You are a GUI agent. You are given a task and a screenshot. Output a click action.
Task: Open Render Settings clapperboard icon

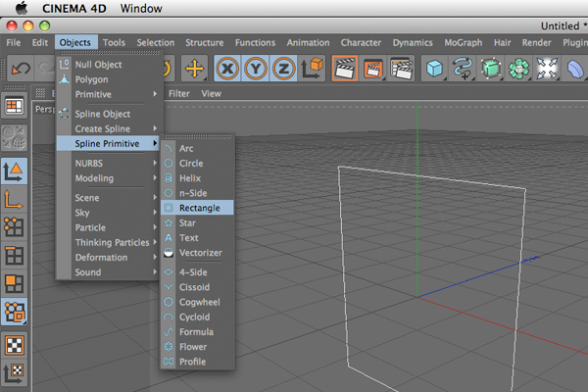(401, 69)
